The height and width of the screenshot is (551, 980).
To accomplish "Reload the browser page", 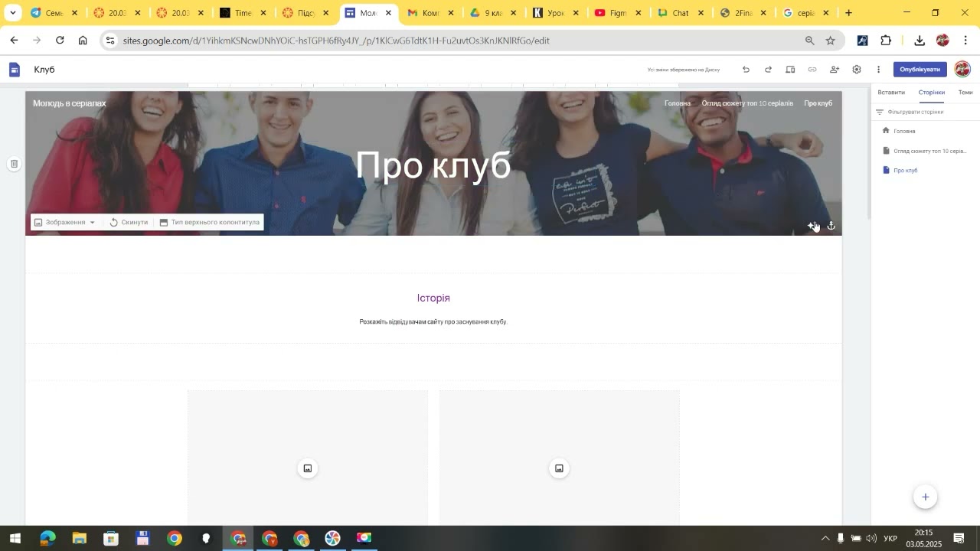I will (60, 41).
